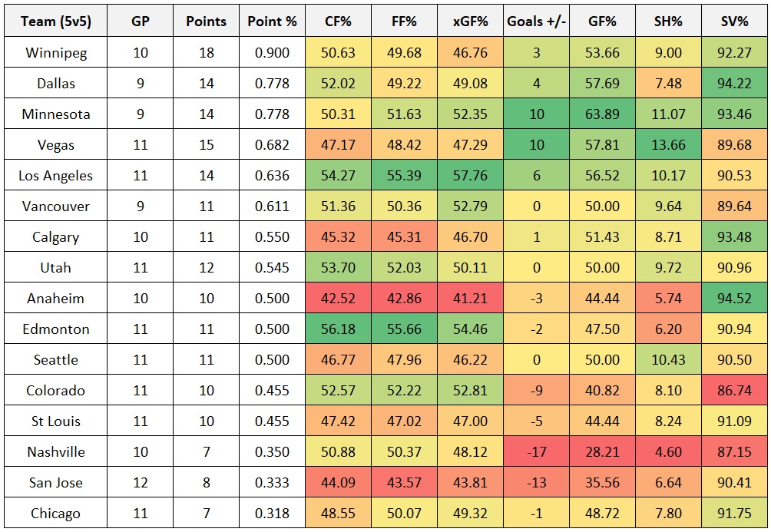Select Nashville's red -17 goals cell
The image size is (771, 532).
(x=536, y=452)
